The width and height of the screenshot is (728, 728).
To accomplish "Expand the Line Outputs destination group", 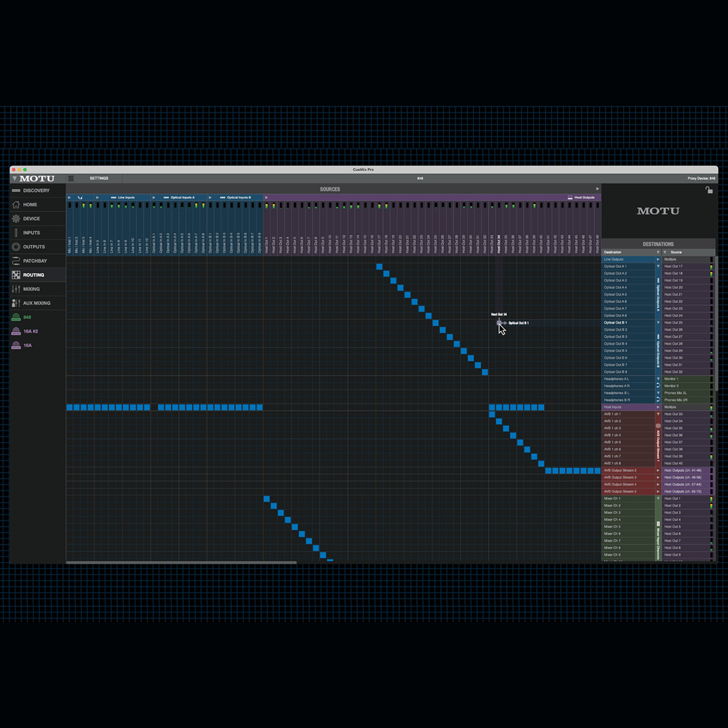I will tap(658, 259).
